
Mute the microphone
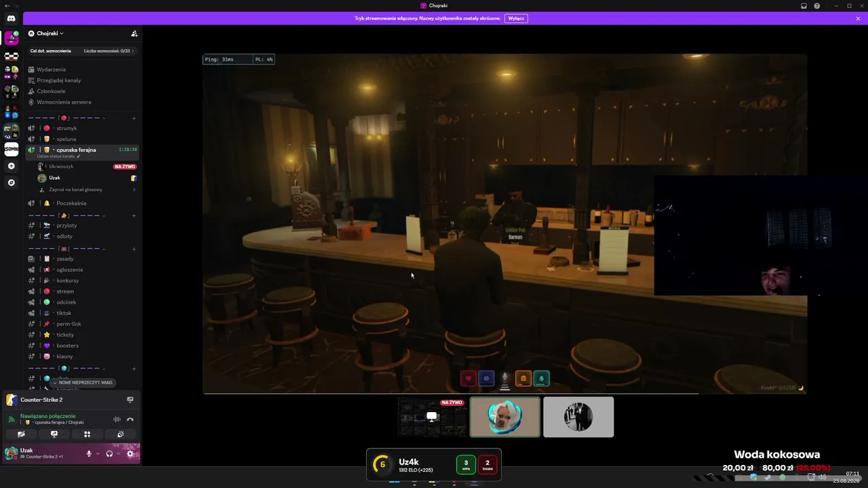click(88, 453)
